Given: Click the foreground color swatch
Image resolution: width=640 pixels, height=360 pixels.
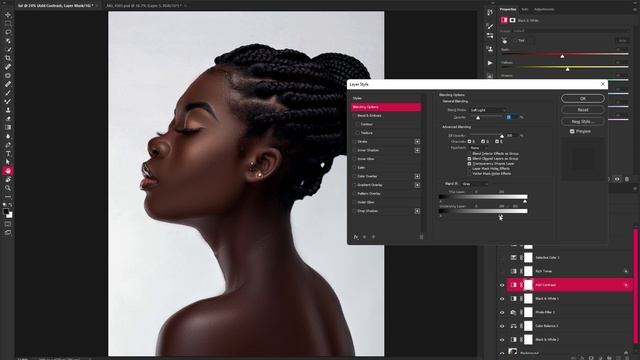Looking at the screenshot, I should [x=6, y=211].
